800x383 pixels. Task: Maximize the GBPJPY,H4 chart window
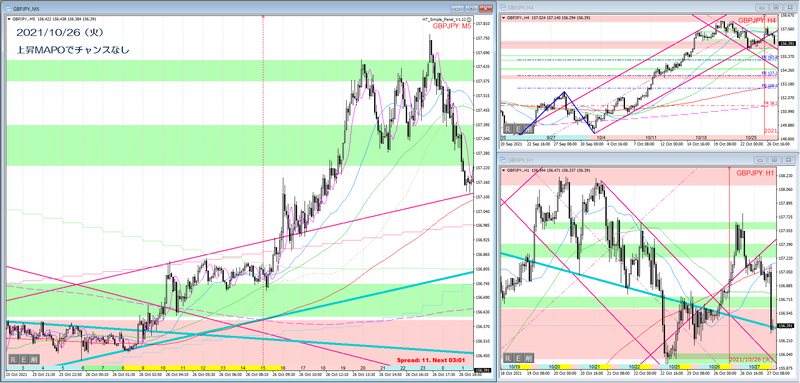tap(776, 7)
